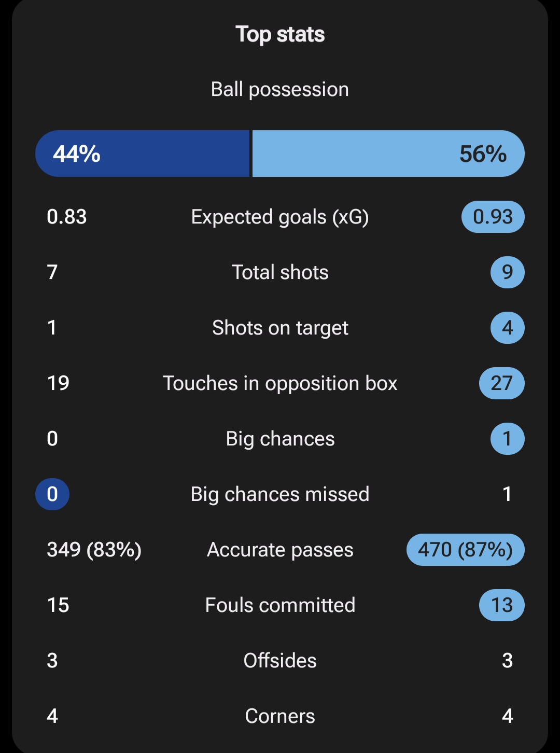This screenshot has width=560, height=753.
Task: Tap the dark blue 0 big chances missed badge
Action: [x=52, y=494]
